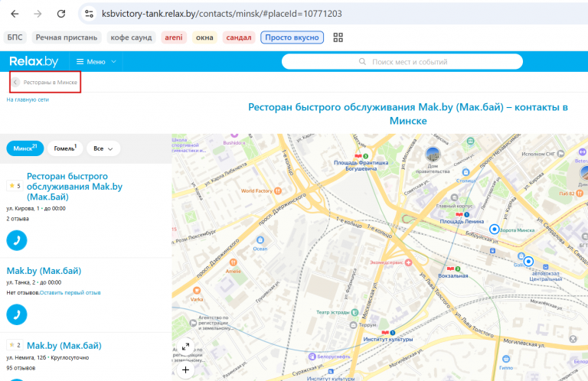Open the сандал bookmark
The image size is (588, 381).
(239, 37)
